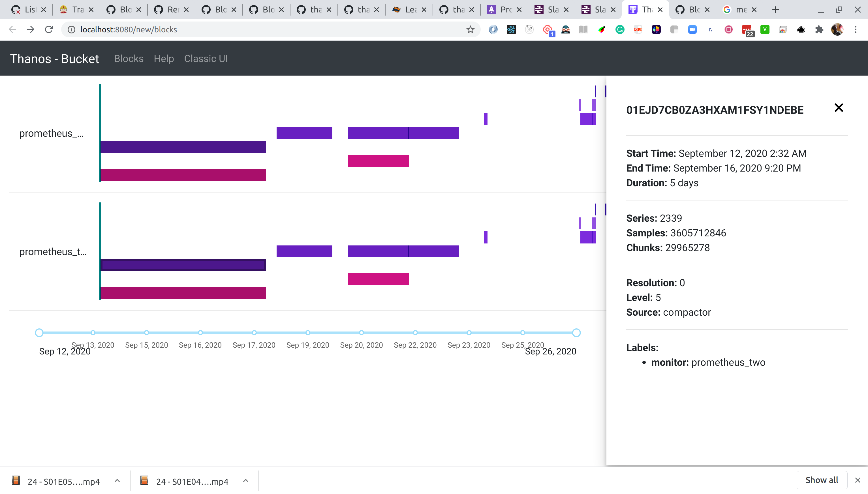This screenshot has height=494, width=868.
Task: Close the 01EJD7CB0ZA3HXAM1FSY1NDEBE detail panel
Action: point(839,108)
